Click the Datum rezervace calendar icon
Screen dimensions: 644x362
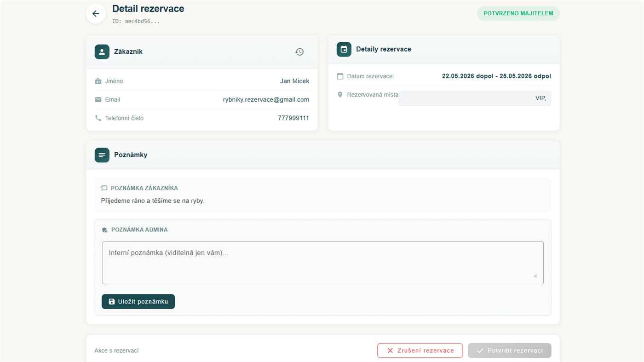tap(340, 76)
